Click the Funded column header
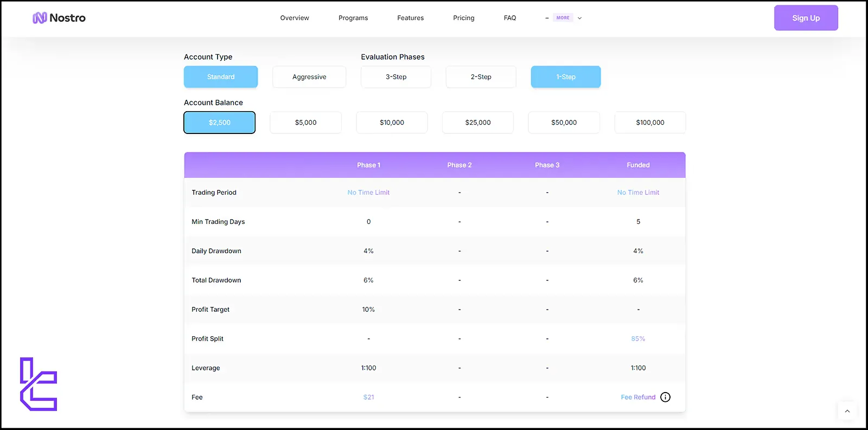 [x=638, y=165]
